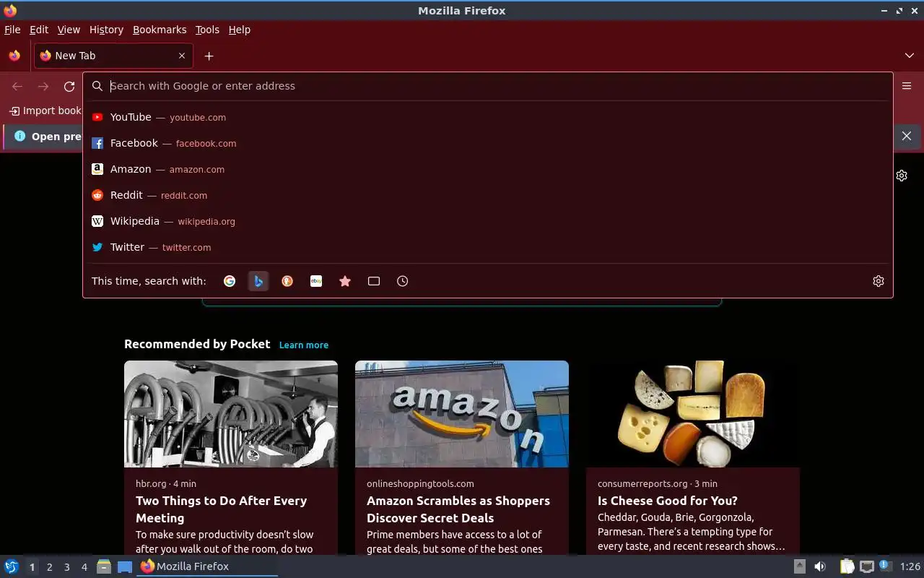Search this time with Google icon
The width and height of the screenshot is (924, 578).
[x=230, y=281]
